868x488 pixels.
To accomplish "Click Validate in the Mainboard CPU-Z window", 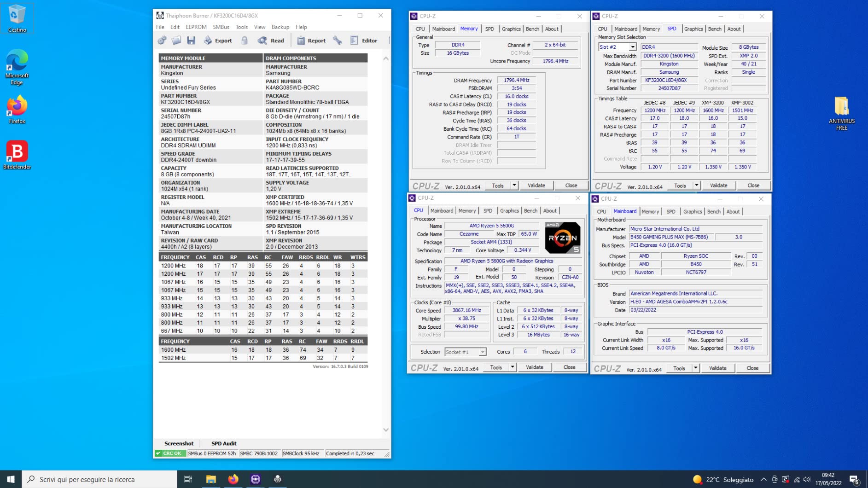I will coord(717,368).
